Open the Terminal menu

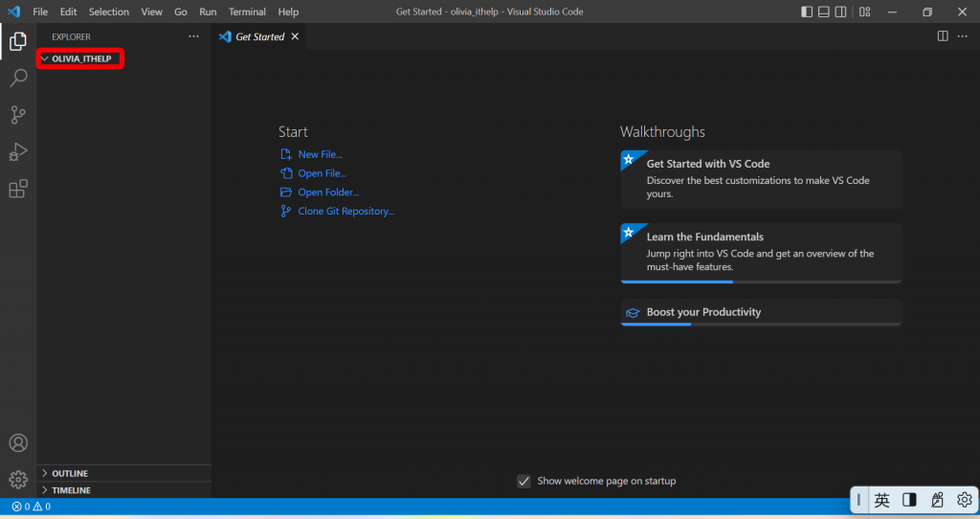click(x=247, y=11)
